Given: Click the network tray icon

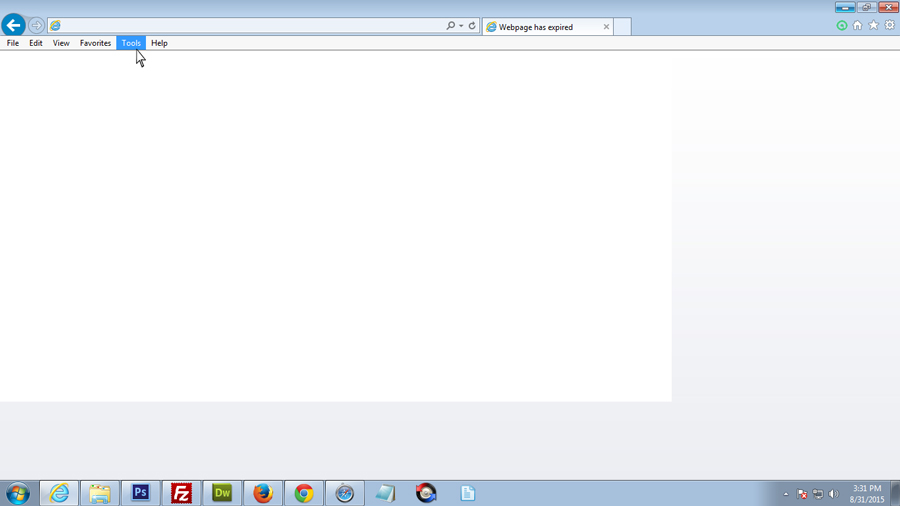Looking at the screenshot, I should [818, 494].
